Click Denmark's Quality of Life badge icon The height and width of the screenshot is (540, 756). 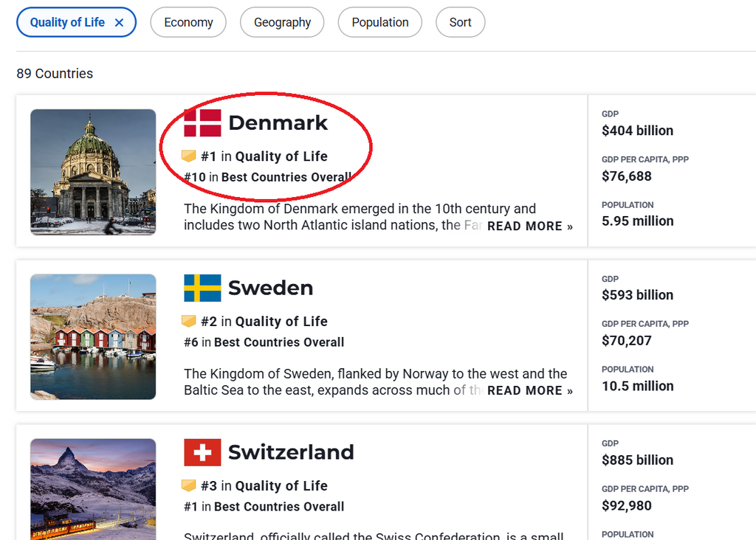[189, 156]
